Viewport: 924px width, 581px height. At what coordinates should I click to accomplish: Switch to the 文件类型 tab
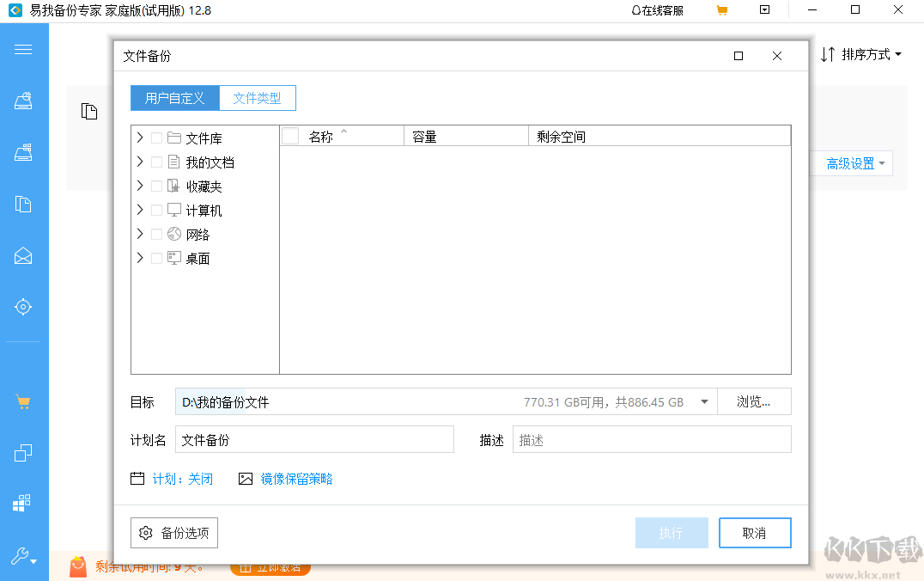(x=257, y=98)
